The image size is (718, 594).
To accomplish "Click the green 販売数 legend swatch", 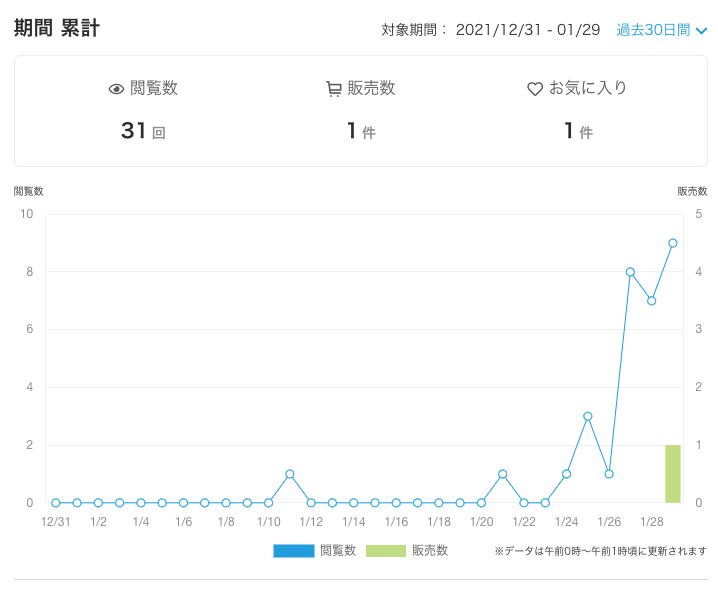I will [386, 550].
